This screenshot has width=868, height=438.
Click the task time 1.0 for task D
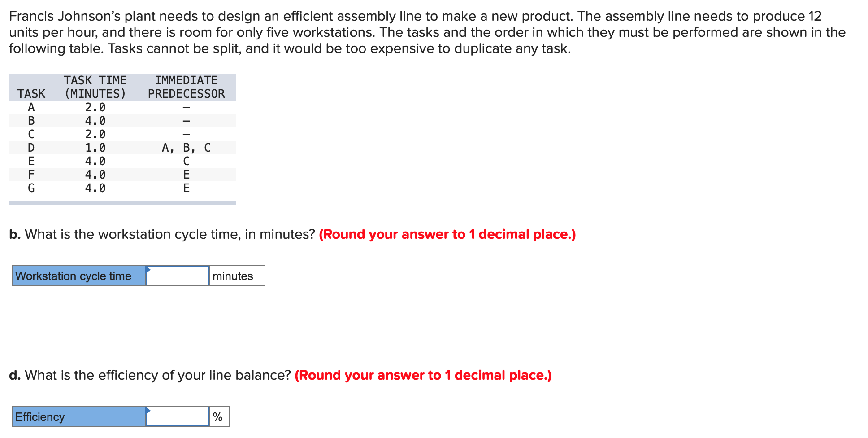[x=95, y=148]
